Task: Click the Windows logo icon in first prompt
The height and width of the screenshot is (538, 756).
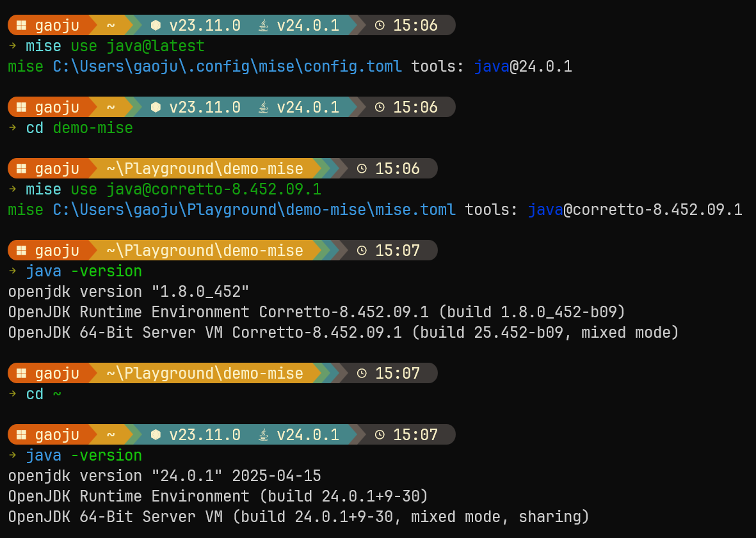Action: point(21,25)
